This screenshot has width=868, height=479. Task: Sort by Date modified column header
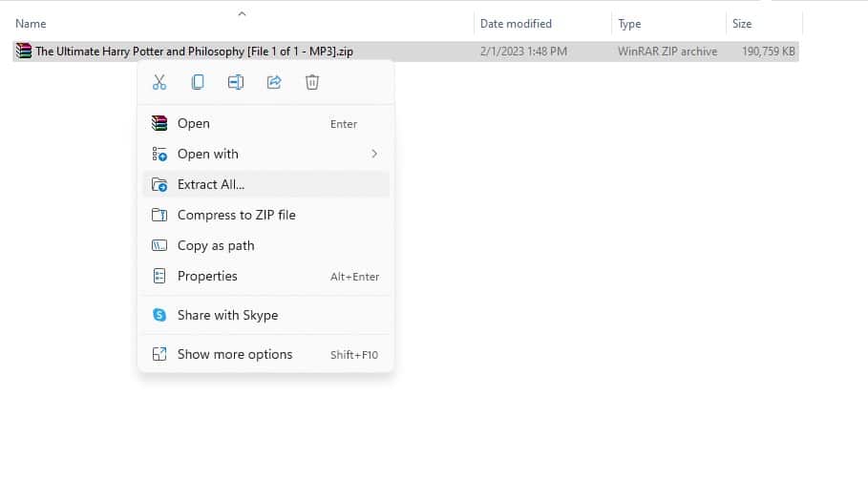516,24
